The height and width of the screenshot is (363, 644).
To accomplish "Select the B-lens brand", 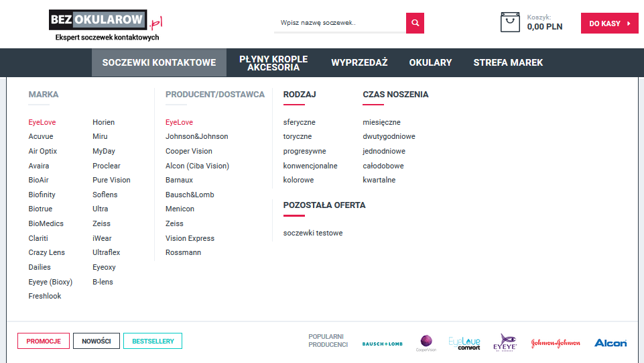I will 103,282.
